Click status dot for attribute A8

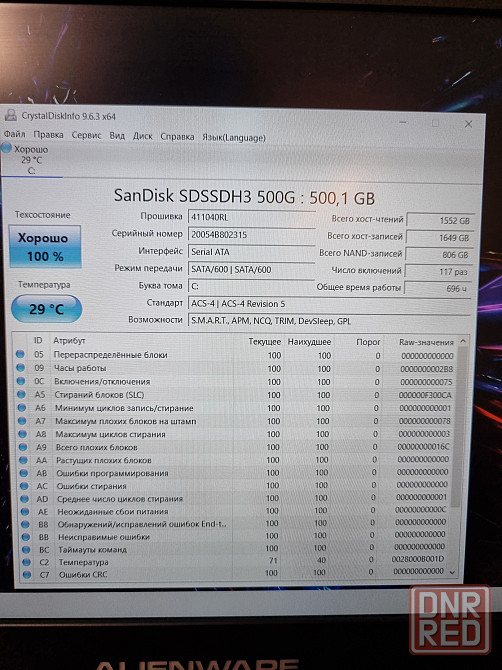point(23,434)
